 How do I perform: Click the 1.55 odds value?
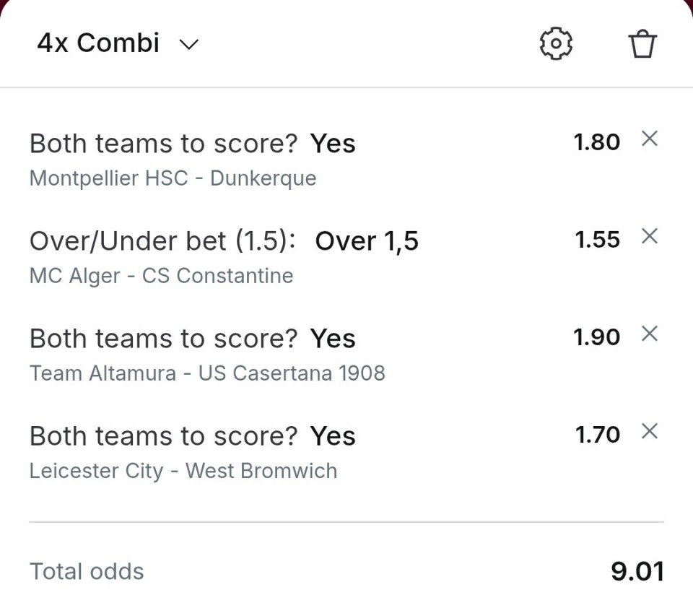point(597,240)
